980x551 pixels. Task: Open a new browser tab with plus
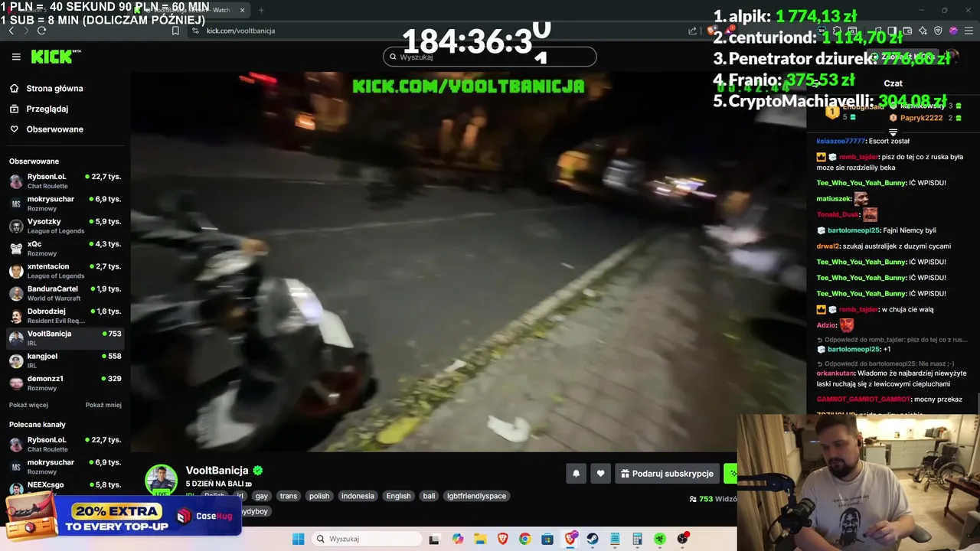[261, 10]
